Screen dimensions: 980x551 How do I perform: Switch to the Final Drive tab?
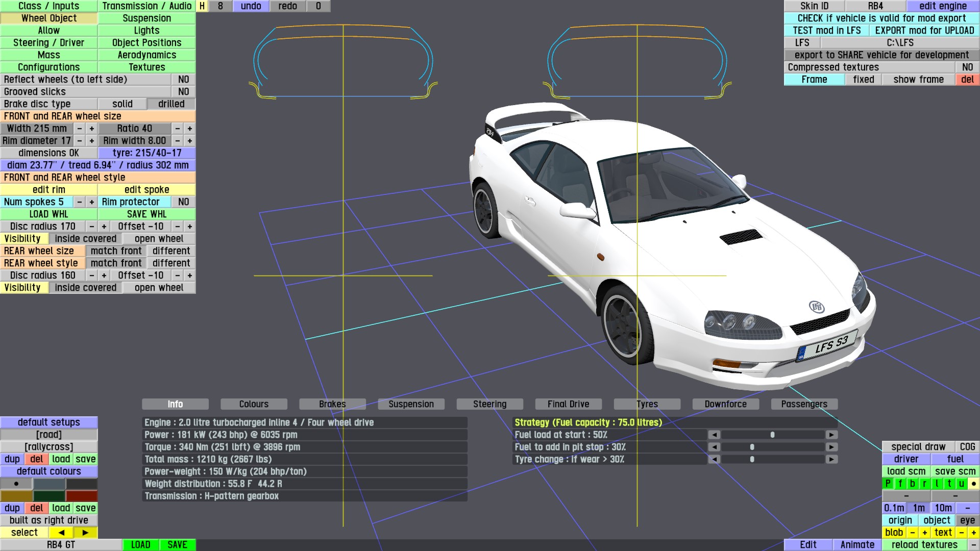(x=568, y=404)
